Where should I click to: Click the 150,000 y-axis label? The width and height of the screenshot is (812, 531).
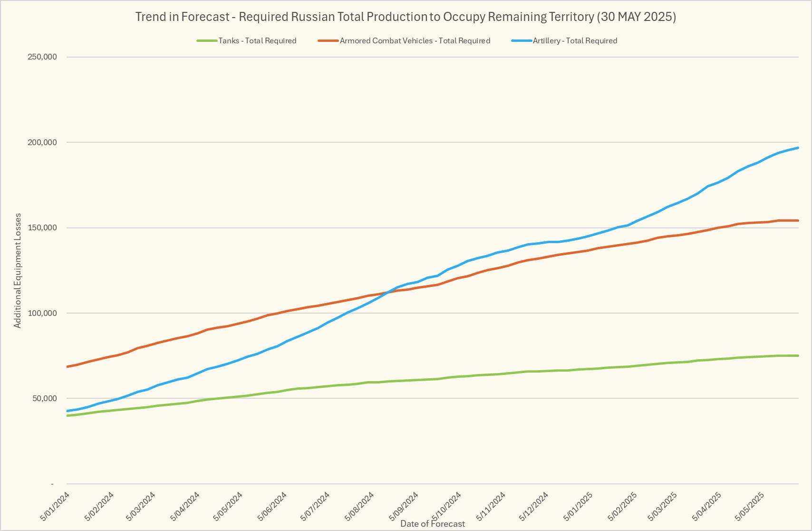44,228
